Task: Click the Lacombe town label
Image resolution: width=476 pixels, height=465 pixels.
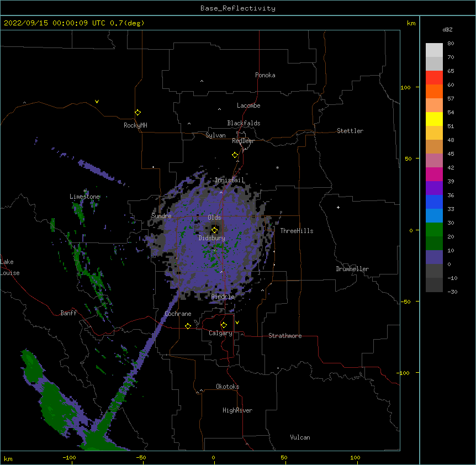Action: coord(248,105)
